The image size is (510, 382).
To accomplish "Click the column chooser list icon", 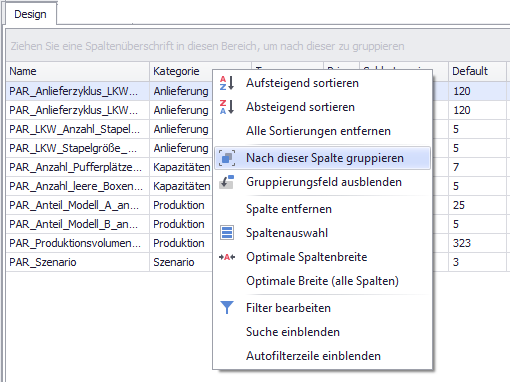I will click(227, 233).
